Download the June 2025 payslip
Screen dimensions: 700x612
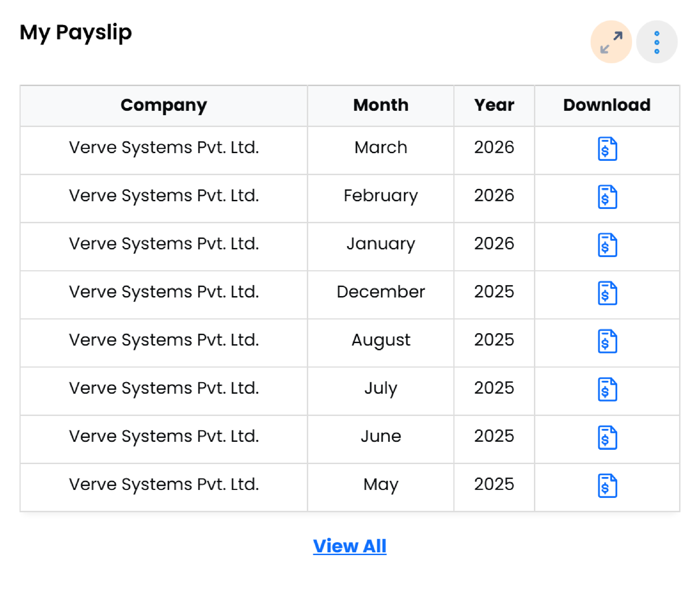[x=607, y=437]
